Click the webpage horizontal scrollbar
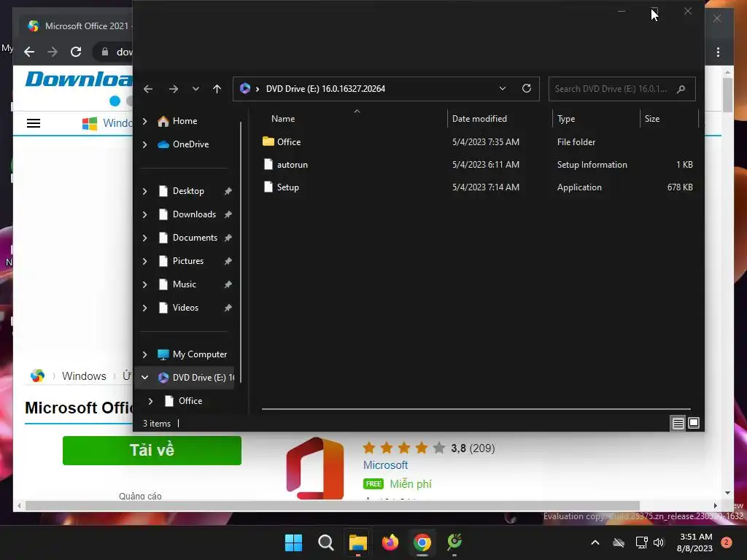 333,506
